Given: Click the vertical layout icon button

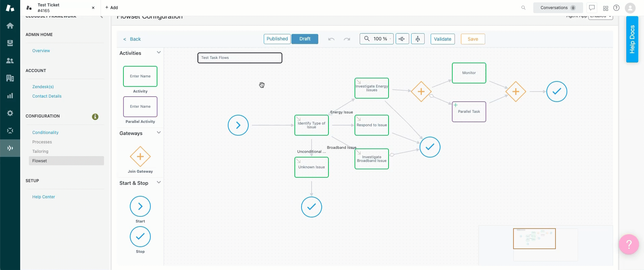Looking at the screenshot, I should [418, 39].
